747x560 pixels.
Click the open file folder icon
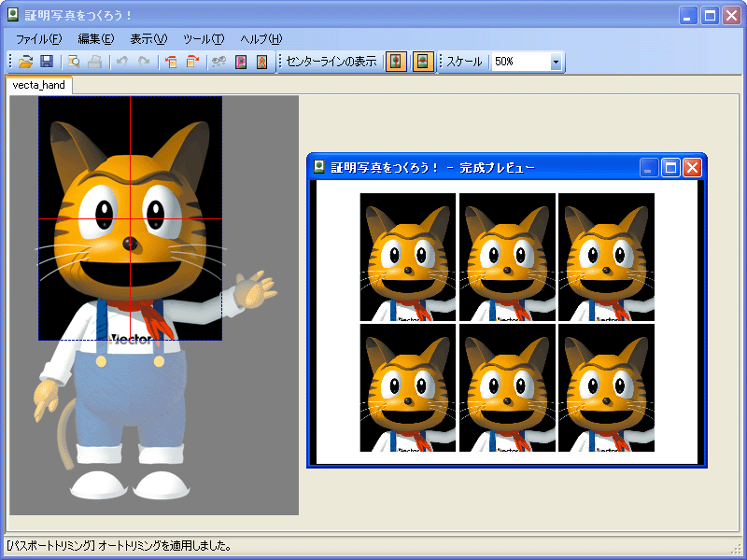(x=25, y=62)
